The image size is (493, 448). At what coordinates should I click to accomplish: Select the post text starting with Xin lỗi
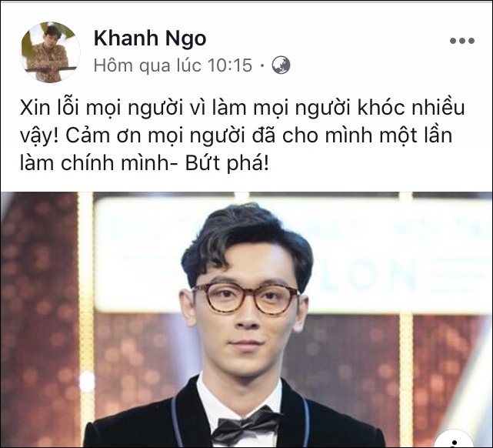click(242, 135)
